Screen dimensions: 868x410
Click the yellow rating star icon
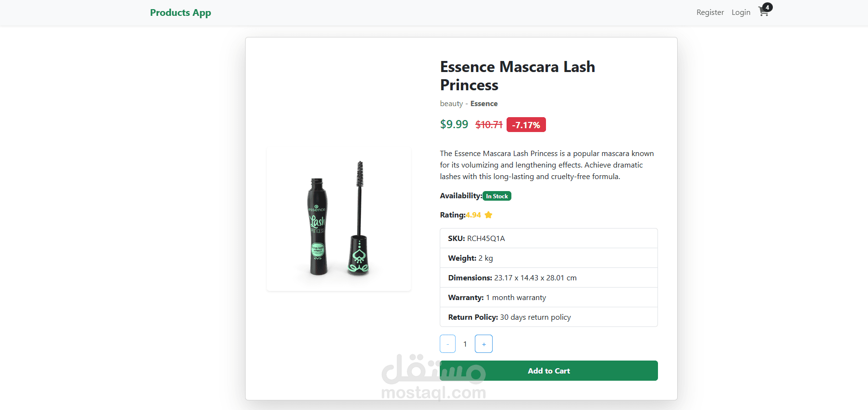pyautogui.click(x=488, y=215)
